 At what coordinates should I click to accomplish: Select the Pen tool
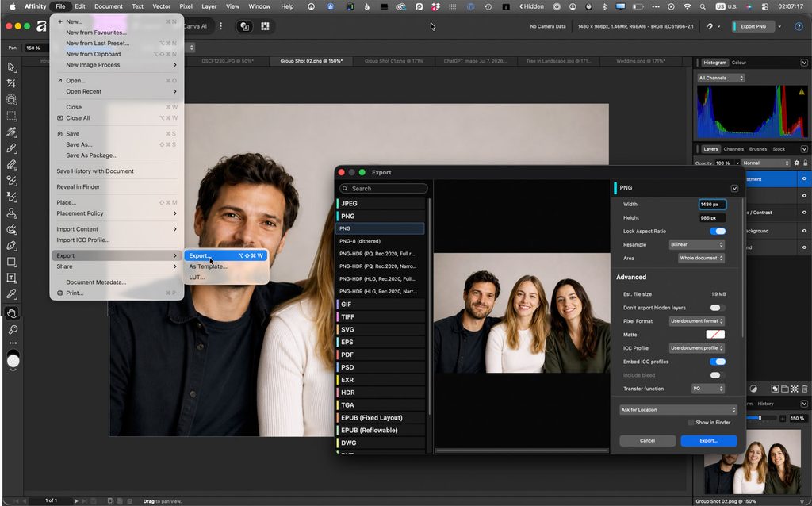click(11, 246)
